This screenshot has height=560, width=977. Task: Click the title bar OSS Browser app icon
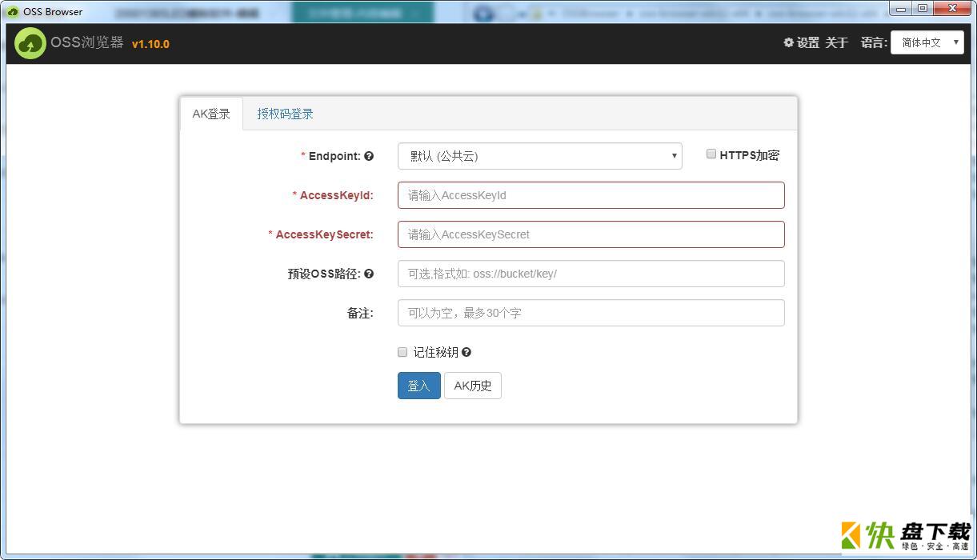pyautogui.click(x=13, y=11)
